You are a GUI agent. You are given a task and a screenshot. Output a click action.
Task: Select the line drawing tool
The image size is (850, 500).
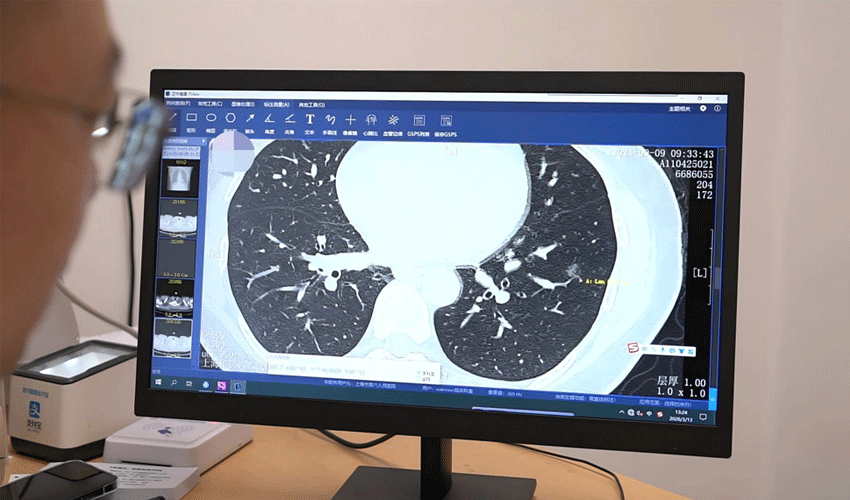coord(172,118)
